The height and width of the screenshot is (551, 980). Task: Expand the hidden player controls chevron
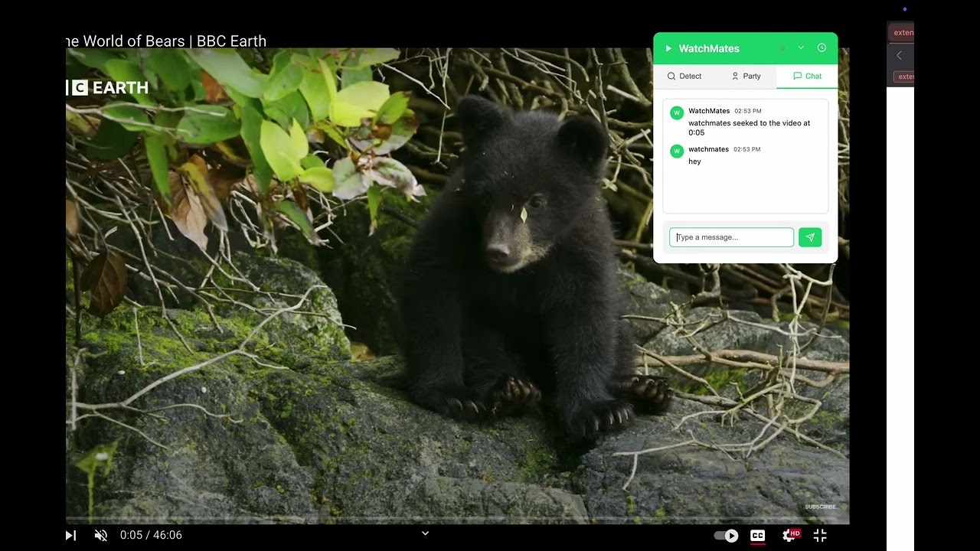click(x=425, y=533)
